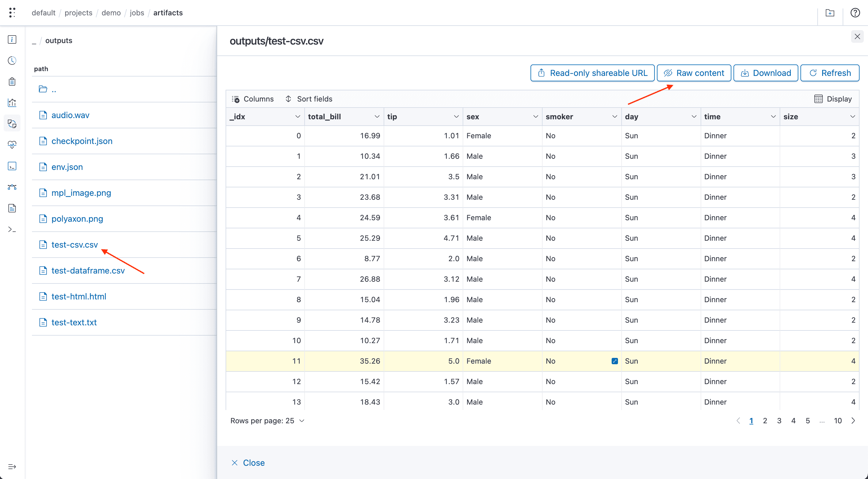
Task: Open the logs clipboard panel
Action: [x=12, y=81]
